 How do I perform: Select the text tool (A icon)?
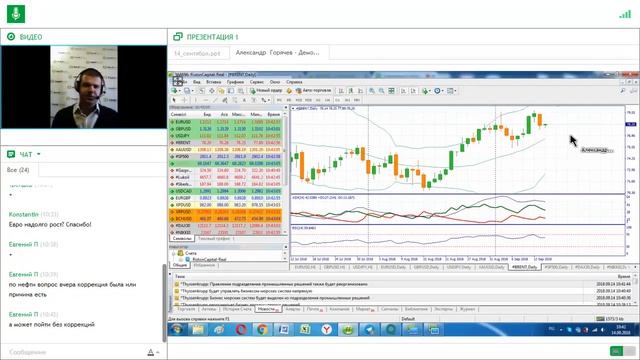244,100
